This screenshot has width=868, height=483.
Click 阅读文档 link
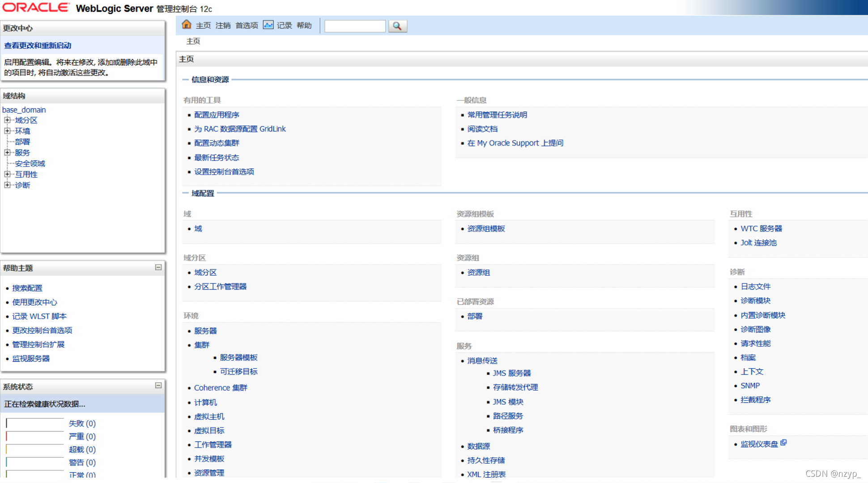(482, 129)
